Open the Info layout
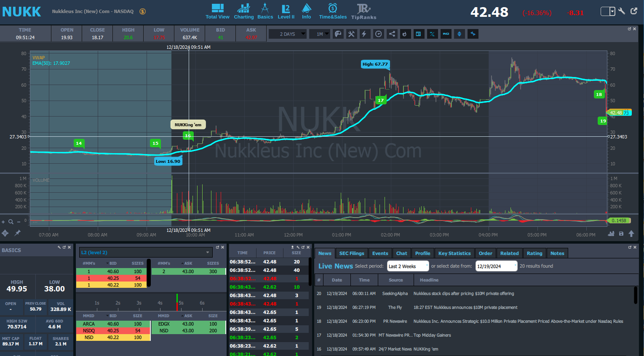 pos(307,11)
